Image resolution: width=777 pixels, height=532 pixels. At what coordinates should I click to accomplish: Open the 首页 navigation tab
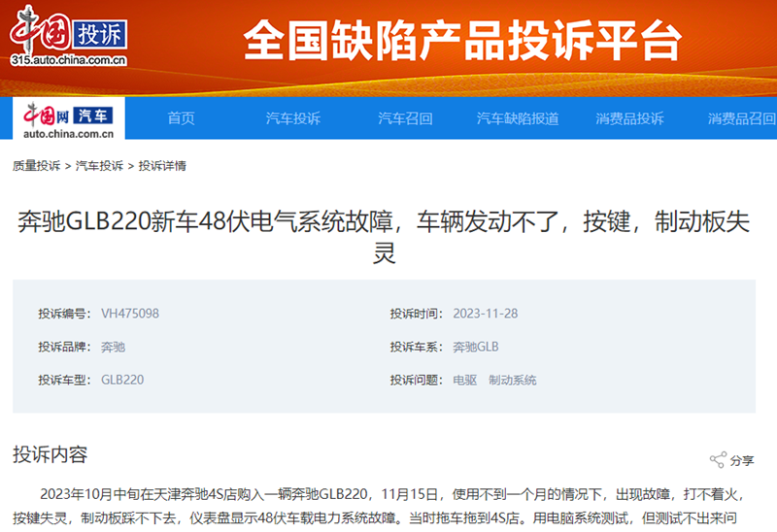point(181,118)
